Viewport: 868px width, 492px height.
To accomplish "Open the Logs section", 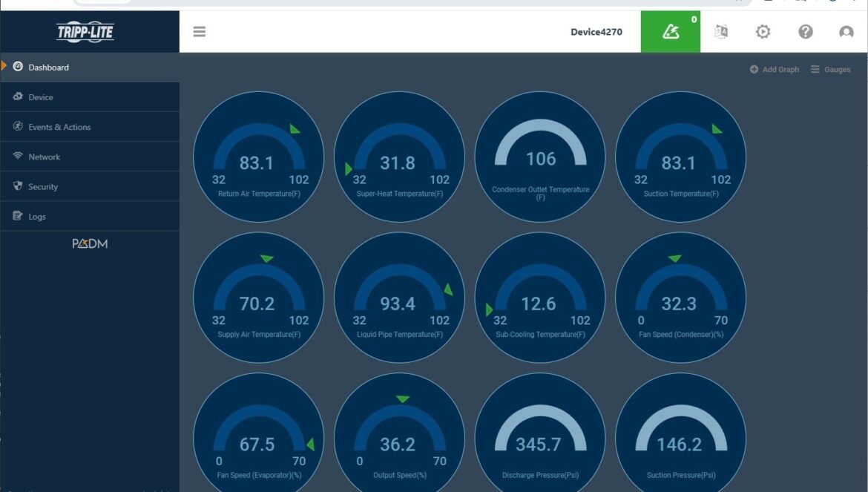I will click(37, 217).
